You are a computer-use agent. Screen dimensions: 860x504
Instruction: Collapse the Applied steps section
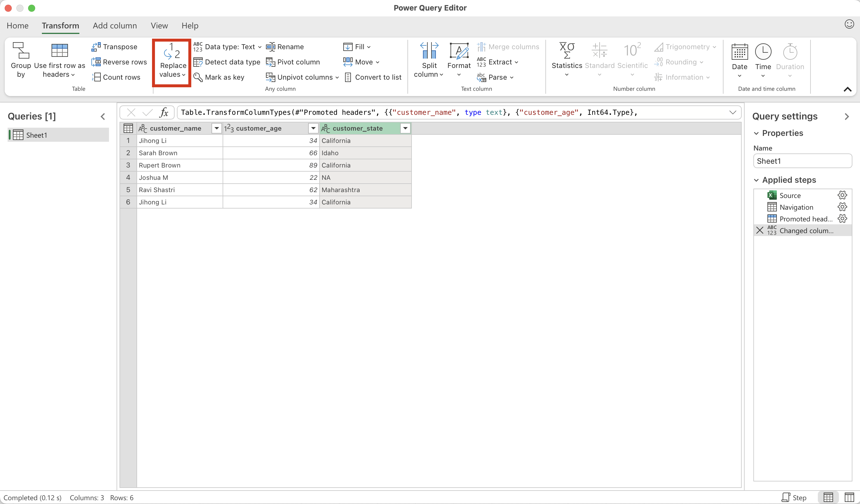pyautogui.click(x=756, y=180)
